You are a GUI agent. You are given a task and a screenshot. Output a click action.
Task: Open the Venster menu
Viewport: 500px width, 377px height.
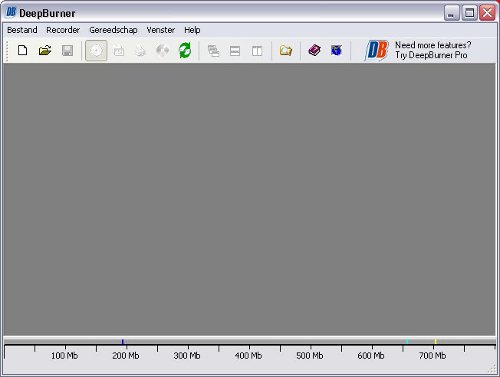pos(161,30)
